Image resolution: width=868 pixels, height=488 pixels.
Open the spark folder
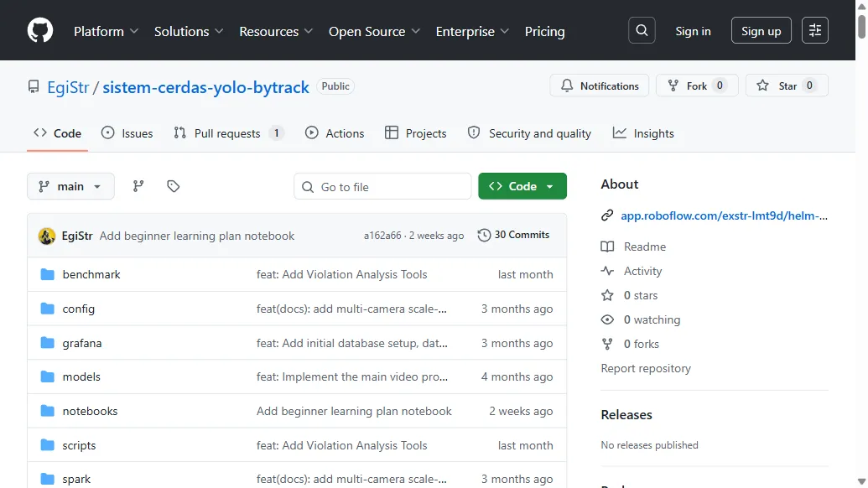[76, 479]
